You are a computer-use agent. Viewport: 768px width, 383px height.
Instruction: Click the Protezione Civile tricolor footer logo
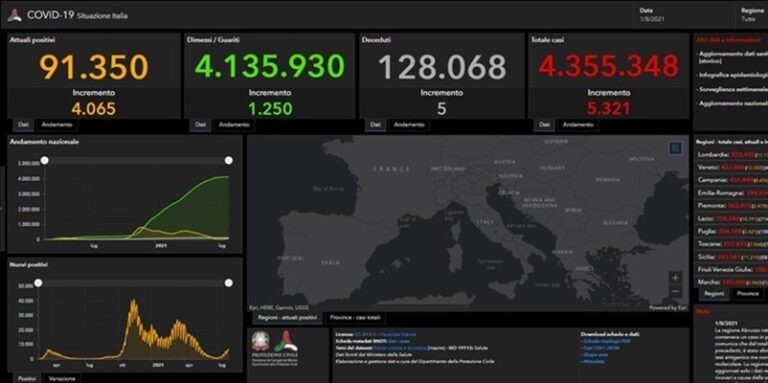click(286, 341)
